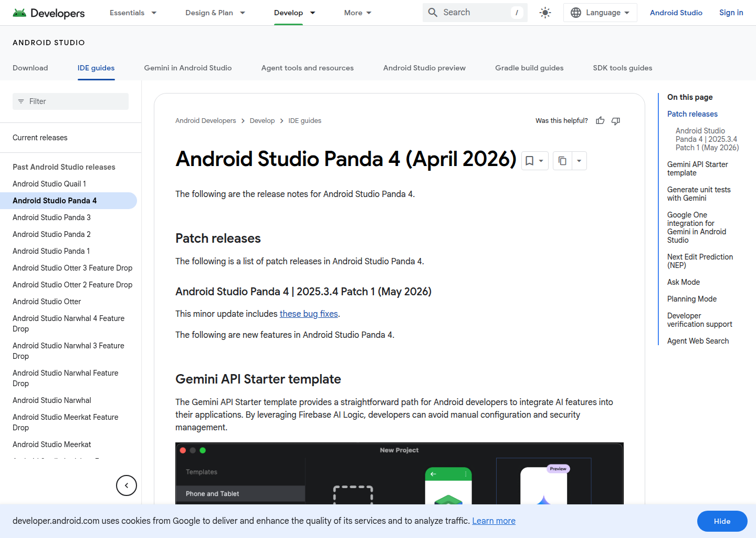The width and height of the screenshot is (756, 538).
Task: Open Agent tools and resources tab
Action: coord(308,68)
